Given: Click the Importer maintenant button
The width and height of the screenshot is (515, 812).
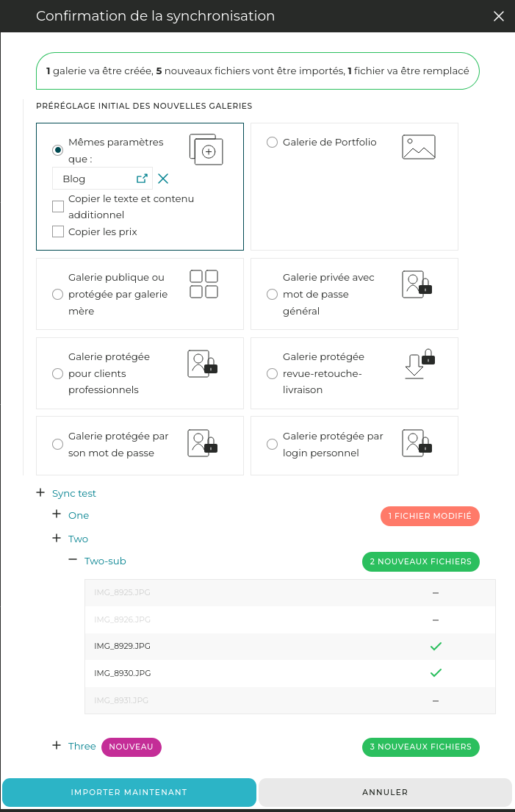Looking at the screenshot, I should pos(129,792).
